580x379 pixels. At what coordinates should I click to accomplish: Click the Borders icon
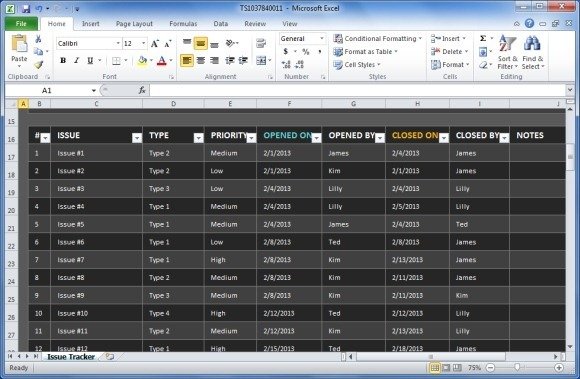[x=116, y=61]
